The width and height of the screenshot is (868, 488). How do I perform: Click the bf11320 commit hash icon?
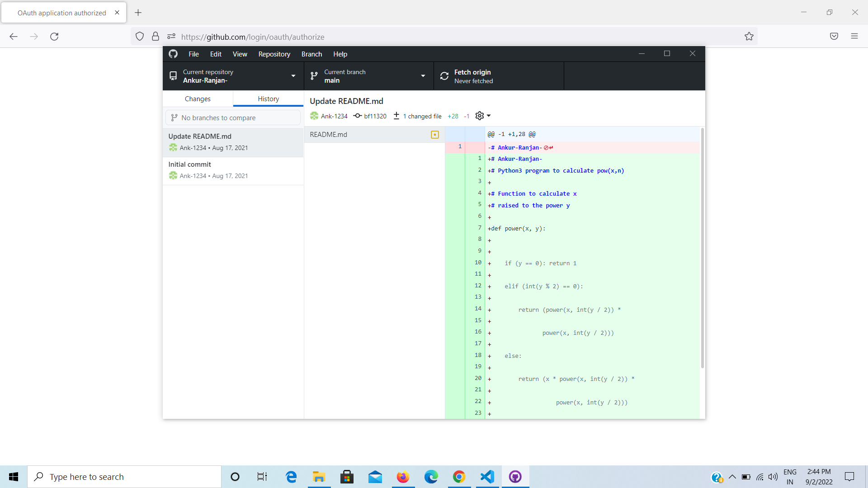(358, 116)
